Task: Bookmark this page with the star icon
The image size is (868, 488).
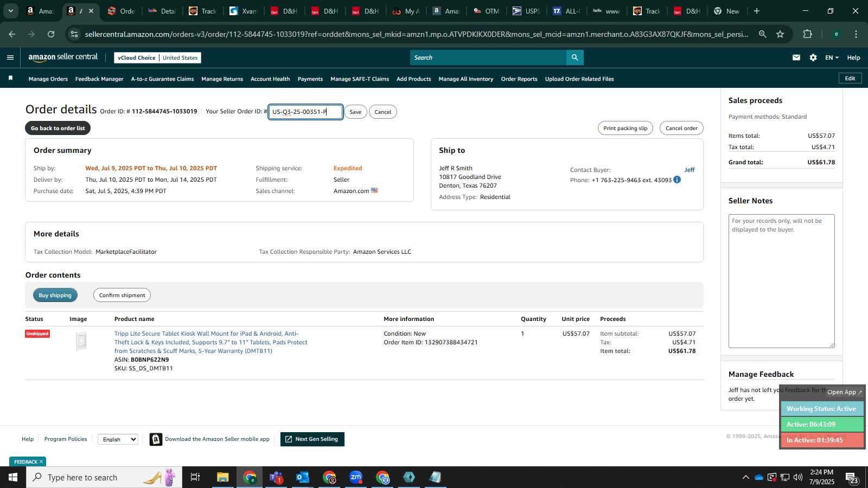Action: 780,34
